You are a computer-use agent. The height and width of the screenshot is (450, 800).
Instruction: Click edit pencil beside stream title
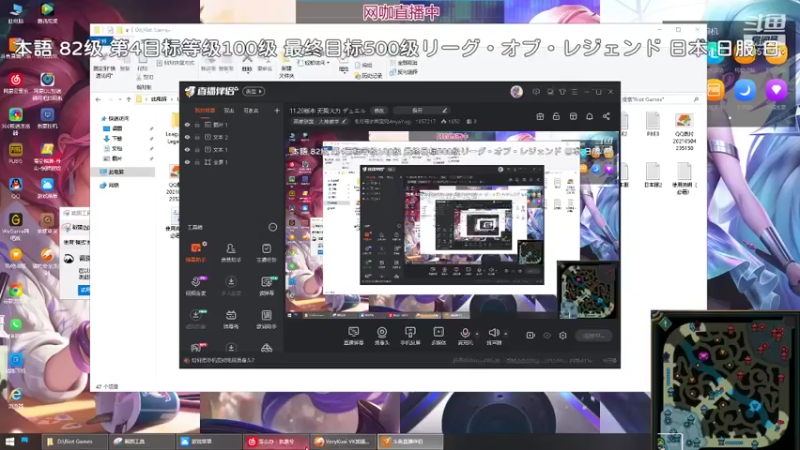(x=444, y=110)
